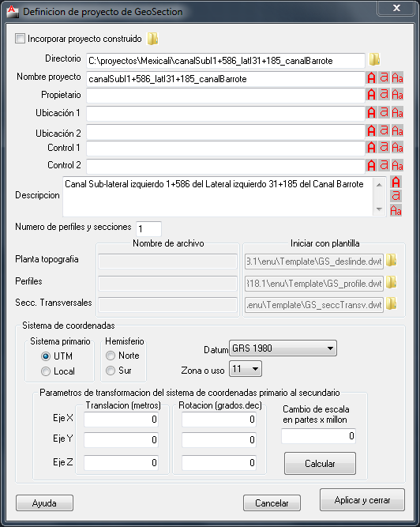Apply title case to Control 1

(397, 147)
